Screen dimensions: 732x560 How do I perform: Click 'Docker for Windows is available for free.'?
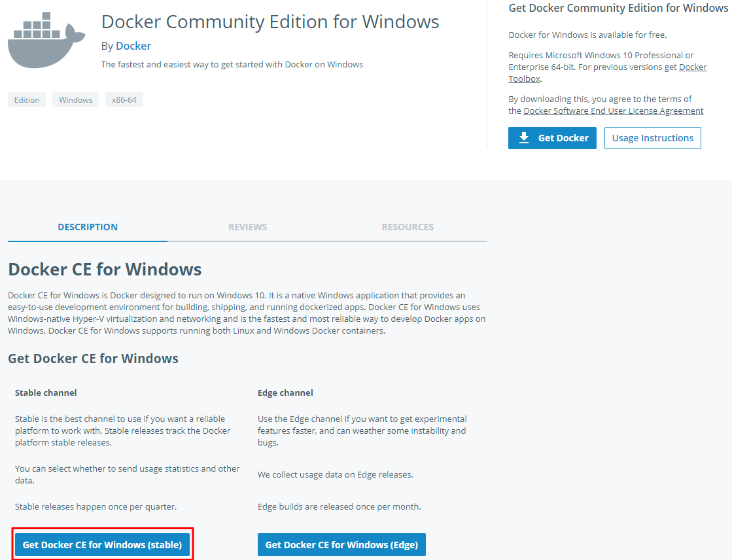(x=587, y=35)
